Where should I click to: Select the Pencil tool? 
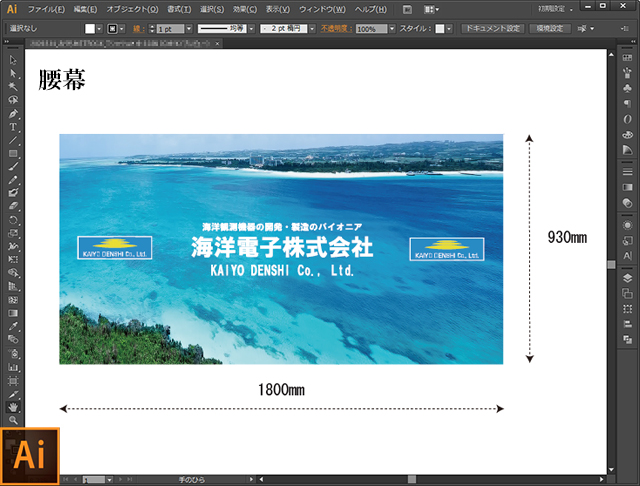[x=13, y=180]
